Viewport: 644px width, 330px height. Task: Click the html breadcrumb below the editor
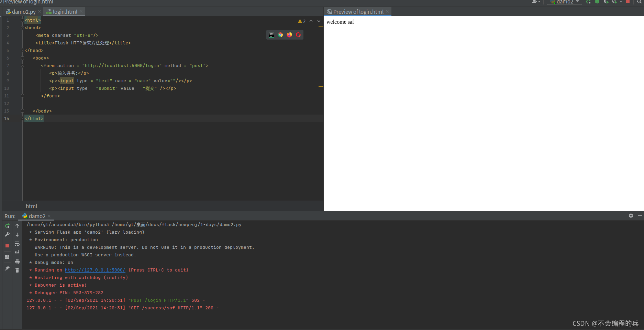(31, 206)
